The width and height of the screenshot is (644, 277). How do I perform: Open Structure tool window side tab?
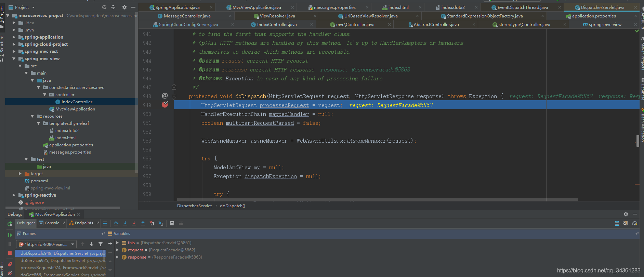pyautogui.click(x=2, y=48)
